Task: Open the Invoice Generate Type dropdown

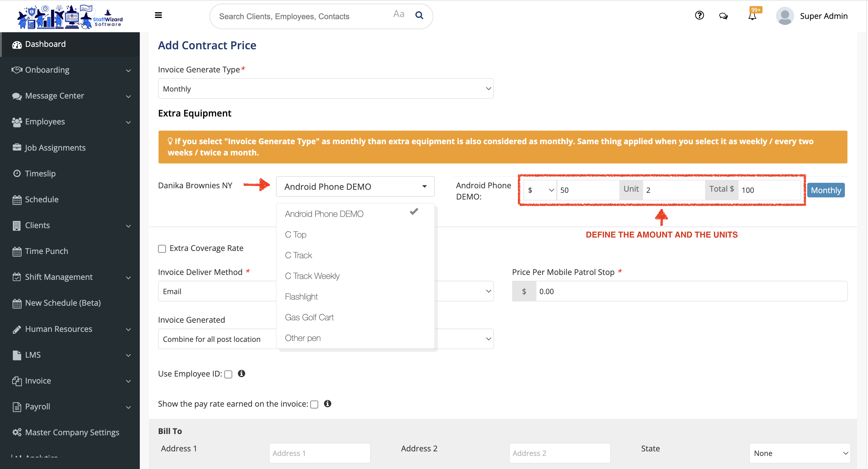Action: (325, 89)
